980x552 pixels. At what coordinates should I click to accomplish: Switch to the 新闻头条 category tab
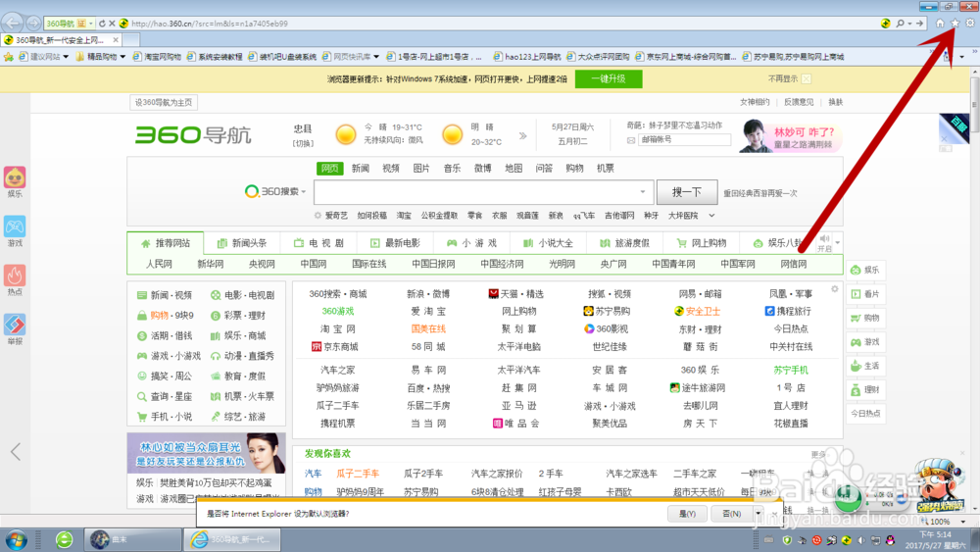point(242,243)
